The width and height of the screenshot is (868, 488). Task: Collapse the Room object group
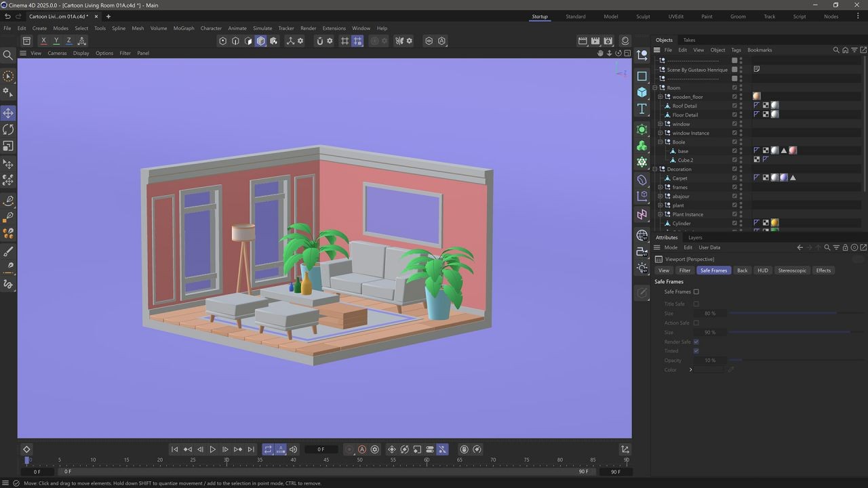pos(655,88)
